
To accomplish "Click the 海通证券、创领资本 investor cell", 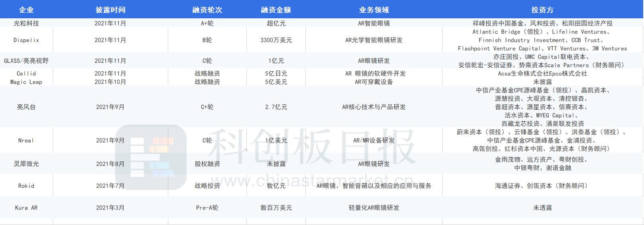I will click(x=542, y=186).
